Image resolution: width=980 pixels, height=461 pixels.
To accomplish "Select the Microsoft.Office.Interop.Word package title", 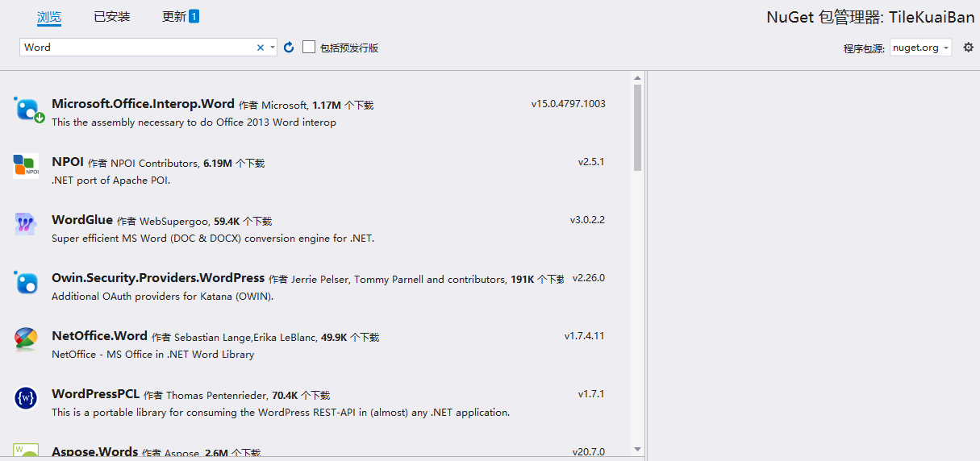I will (143, 104).
